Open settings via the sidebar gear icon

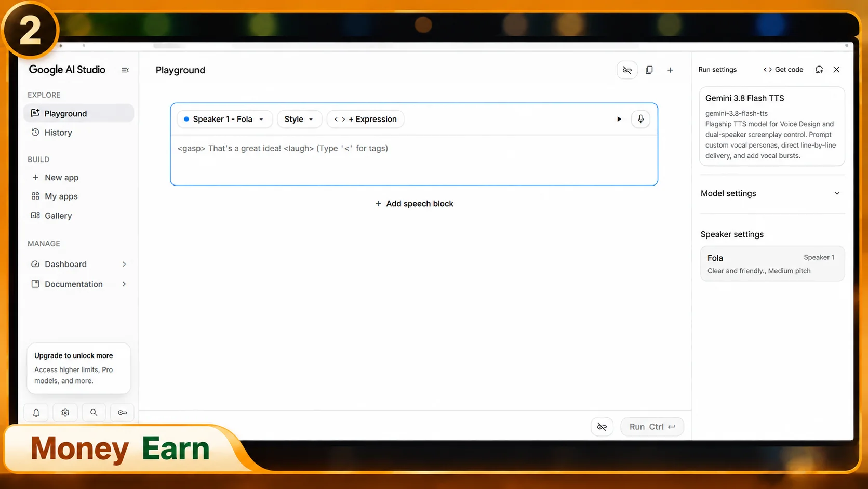coord(65,413)
